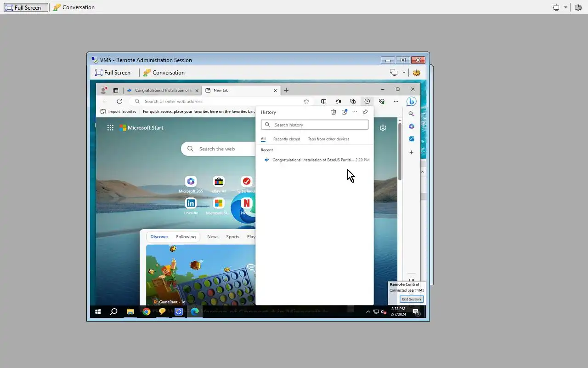This screenshot has height=368, width=588.
Task: Click the settings gear in the VM5 window toolbar
Action: click(417, 73)
